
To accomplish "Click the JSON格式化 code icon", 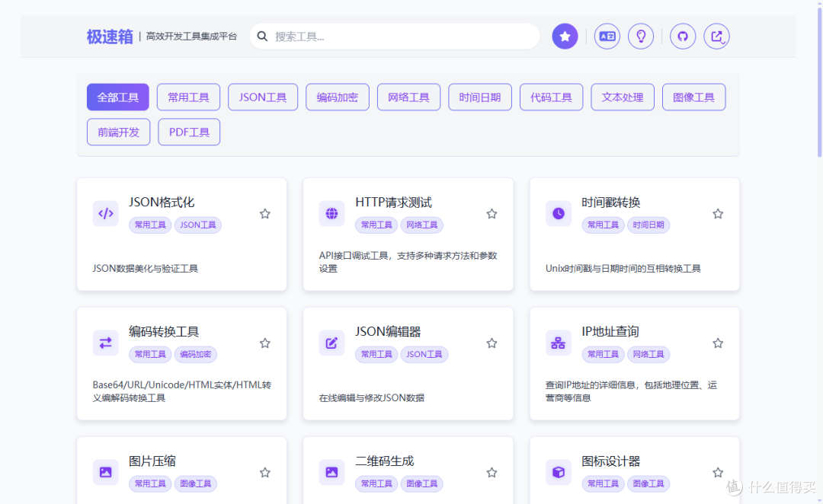I will click(x=105, y=213).
